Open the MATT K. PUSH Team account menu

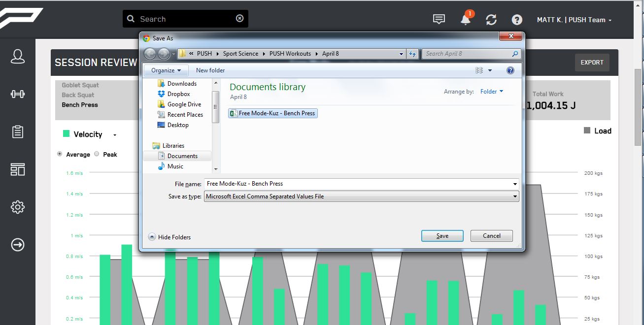click(x=574, y=20)
